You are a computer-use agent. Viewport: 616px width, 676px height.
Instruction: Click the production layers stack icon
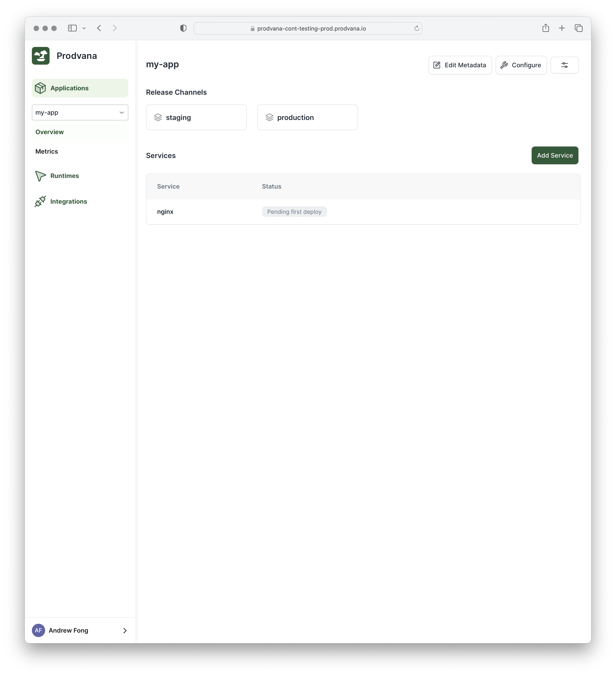tap(269, 117)
